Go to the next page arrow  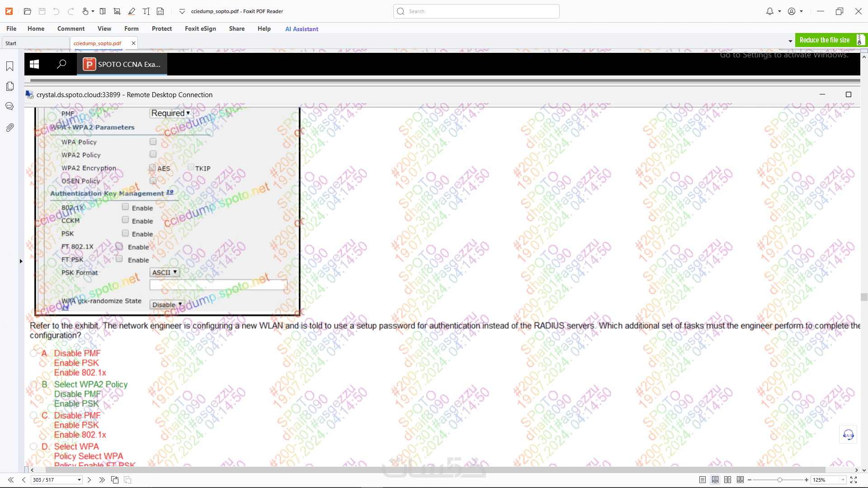point(89,480)
